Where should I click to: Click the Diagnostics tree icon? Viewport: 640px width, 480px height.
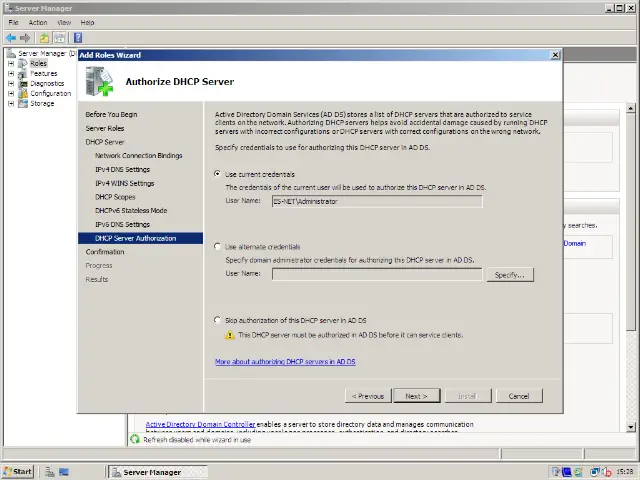coord(23,83)
